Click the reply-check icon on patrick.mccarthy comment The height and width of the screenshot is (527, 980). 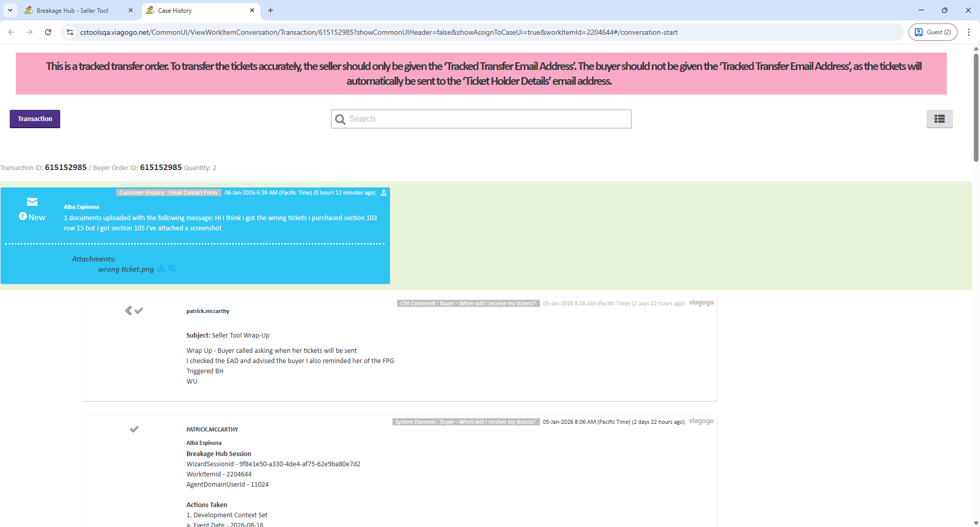(134, 310)
